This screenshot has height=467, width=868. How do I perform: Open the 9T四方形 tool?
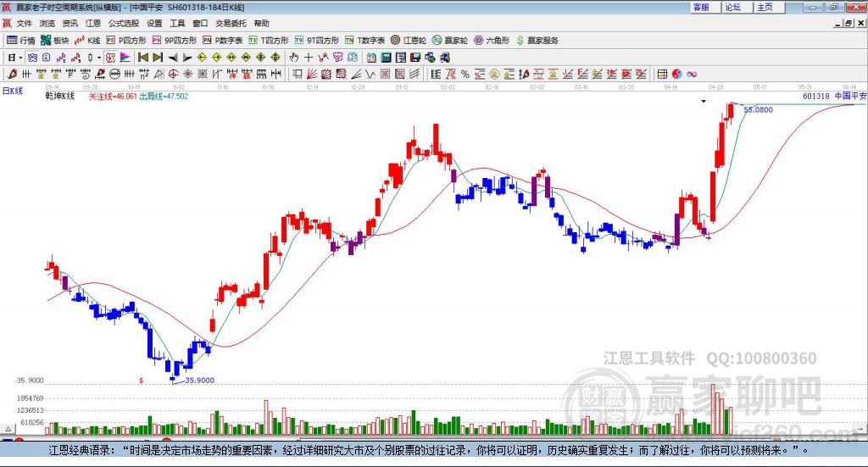coord(317,41)
